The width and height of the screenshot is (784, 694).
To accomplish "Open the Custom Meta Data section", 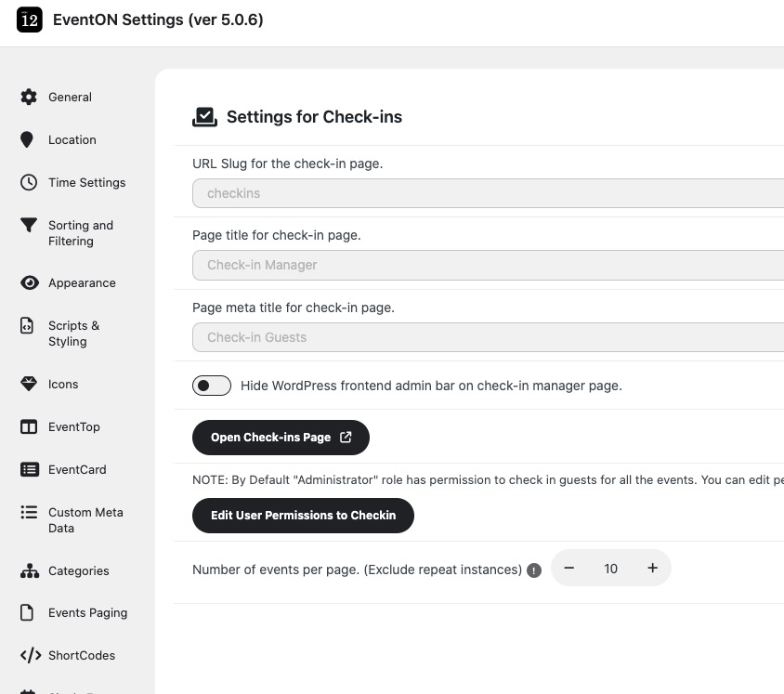I will [x=85, y=520].
